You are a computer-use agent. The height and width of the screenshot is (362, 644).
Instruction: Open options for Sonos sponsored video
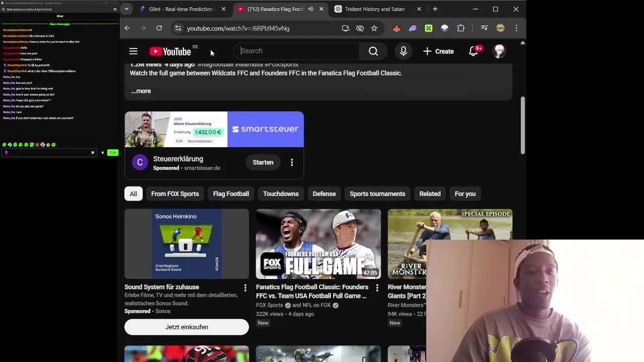click(x=245, y=288)
